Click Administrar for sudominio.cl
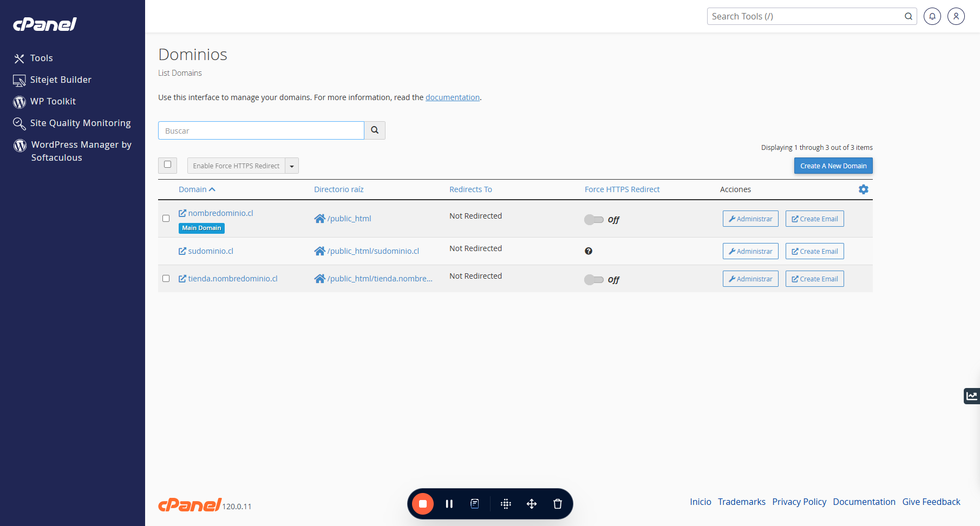Image resolution: width=980 pixels, height=526 pixels. 750,251
